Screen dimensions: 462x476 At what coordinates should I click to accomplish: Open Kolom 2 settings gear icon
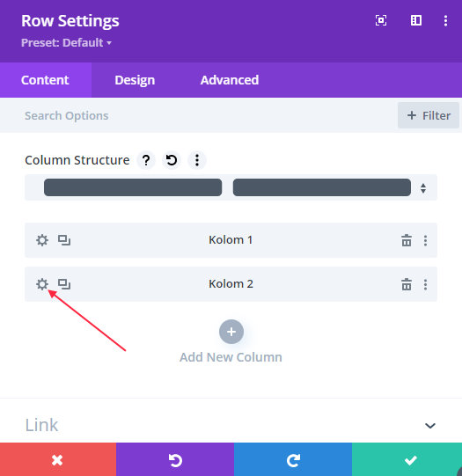point(42,284)
